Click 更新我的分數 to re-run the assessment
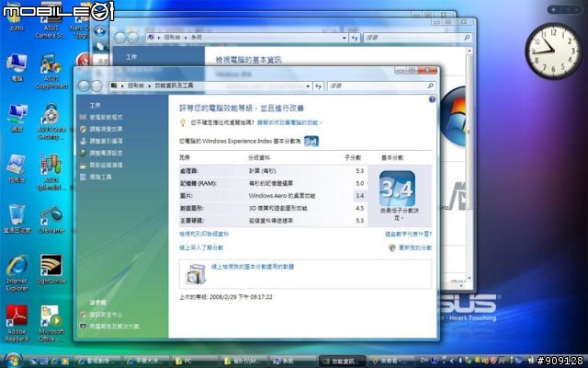This screenshot has width=588, height=368. tap(415, 247)
